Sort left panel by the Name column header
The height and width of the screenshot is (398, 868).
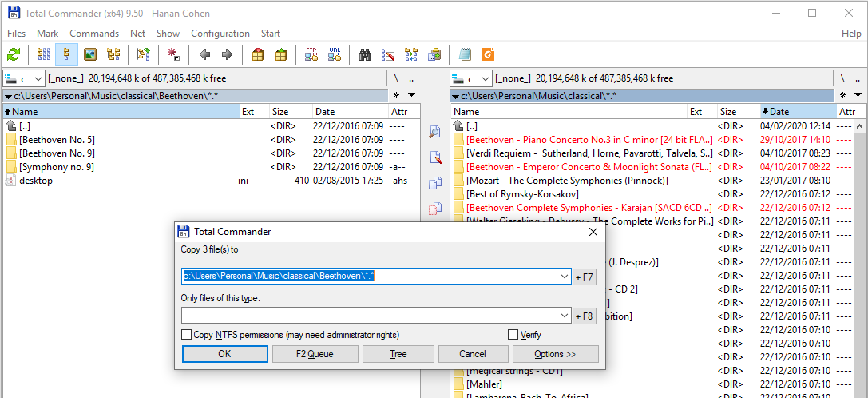121,111
